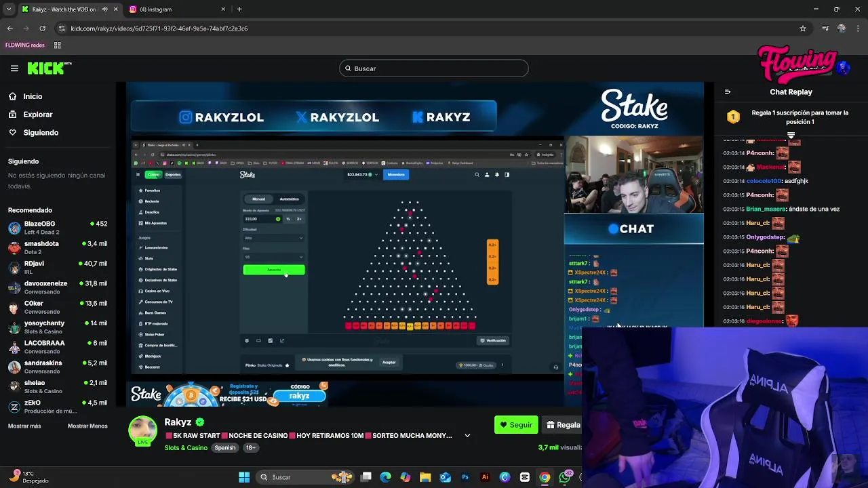Go back to previous page
The image size is (868, 488).
(10, 28)
